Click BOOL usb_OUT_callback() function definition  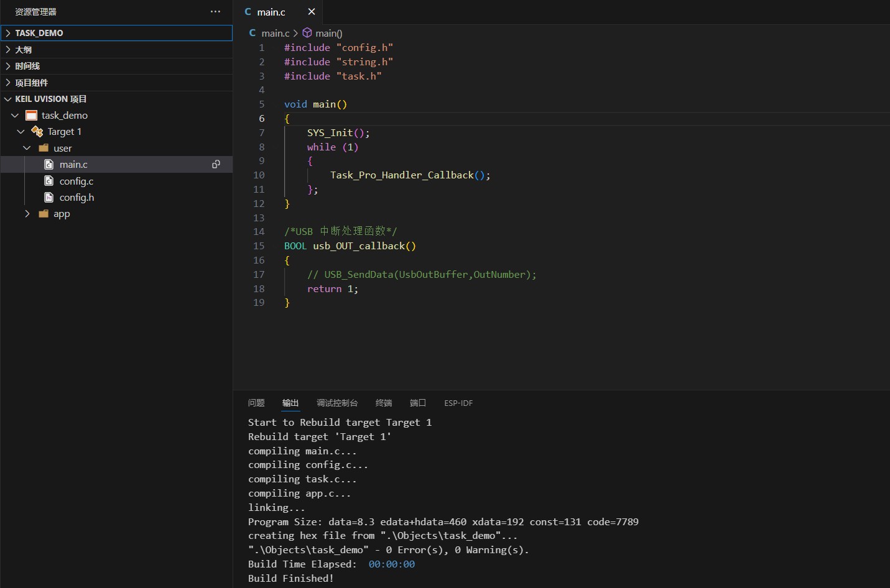point(350,246)
